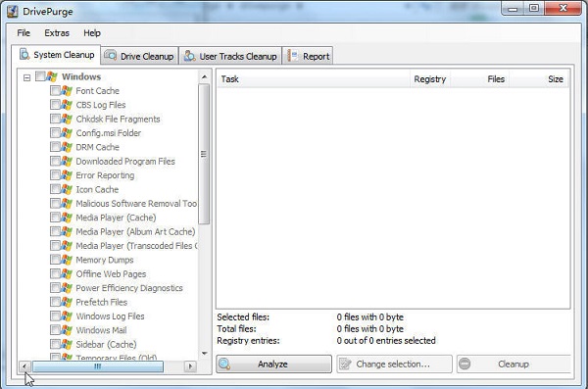Switch to the Drive Cleanup tab
The image size is (588, 389).
(x=139, y=56)
